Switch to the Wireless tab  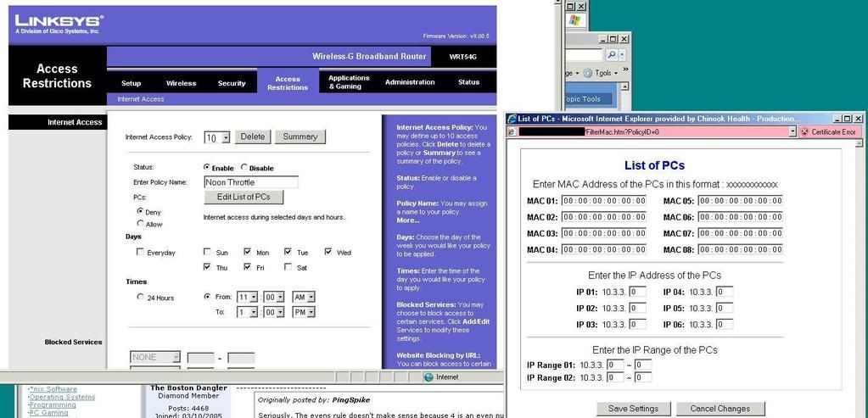(181, 83)
